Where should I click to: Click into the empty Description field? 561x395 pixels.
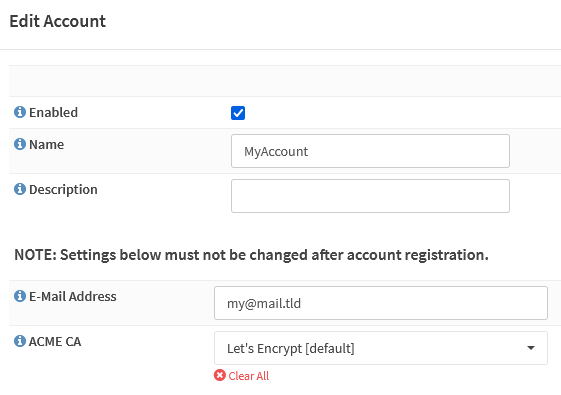point(370,196)
